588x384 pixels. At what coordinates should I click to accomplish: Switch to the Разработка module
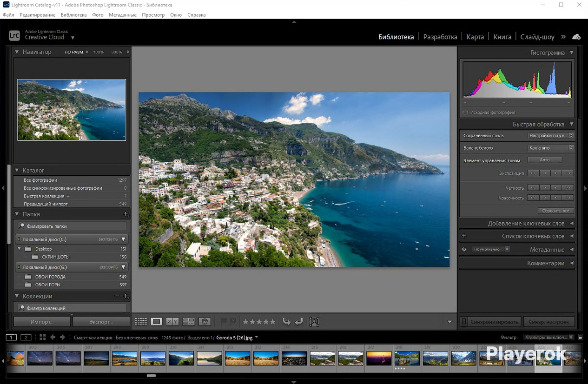pos(440,37)
